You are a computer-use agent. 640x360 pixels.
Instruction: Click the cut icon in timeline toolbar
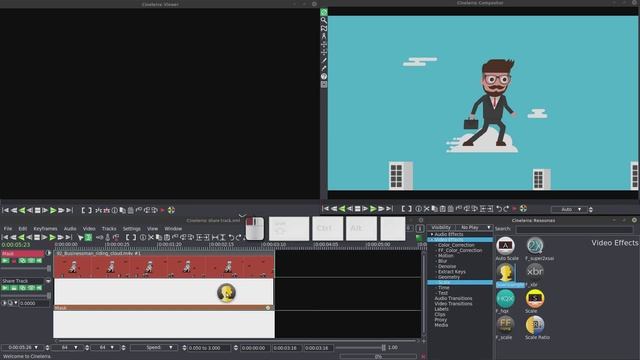[x=151, y=237]
